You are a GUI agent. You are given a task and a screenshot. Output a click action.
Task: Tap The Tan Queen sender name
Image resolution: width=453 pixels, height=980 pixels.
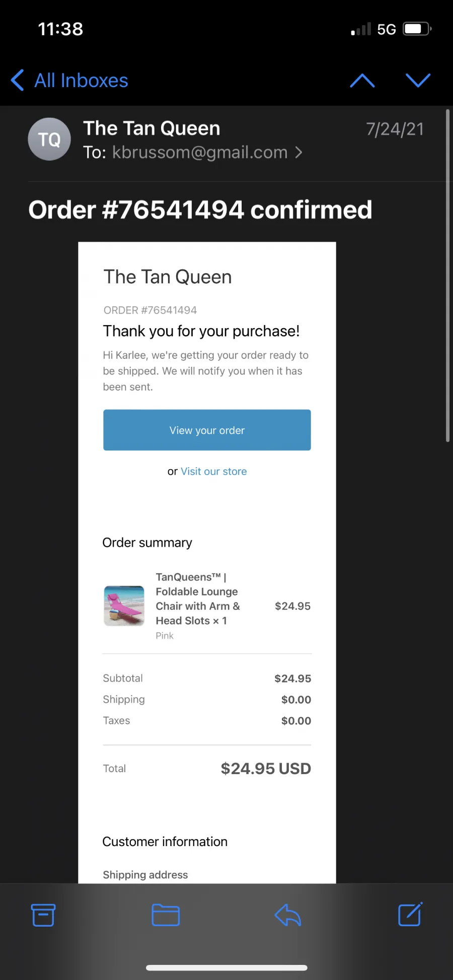point(152,128)
